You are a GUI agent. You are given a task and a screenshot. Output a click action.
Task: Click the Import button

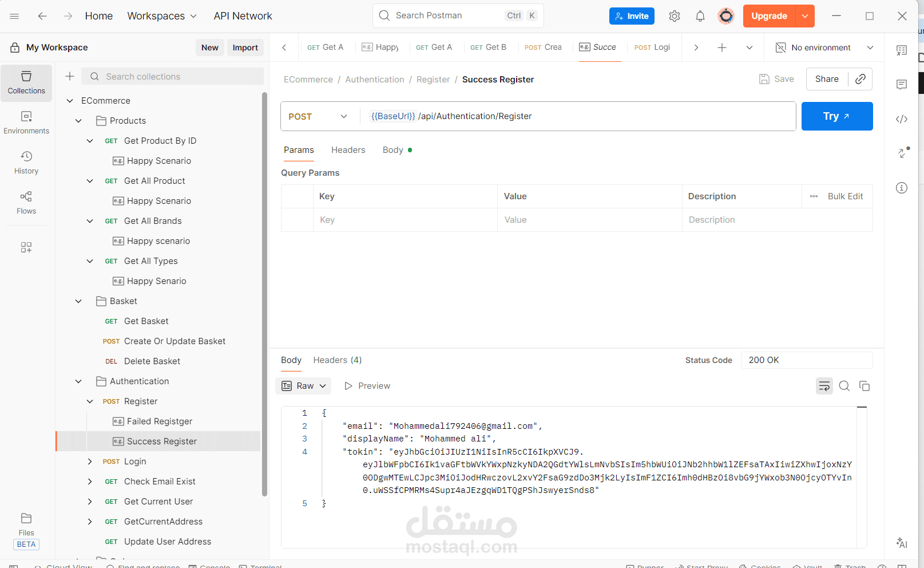pyautogui.click(x=245, y=48)
